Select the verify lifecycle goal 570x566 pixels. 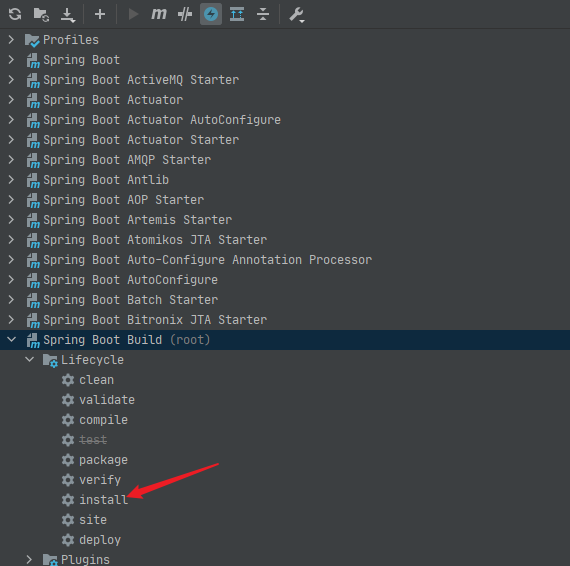(100, 480)
